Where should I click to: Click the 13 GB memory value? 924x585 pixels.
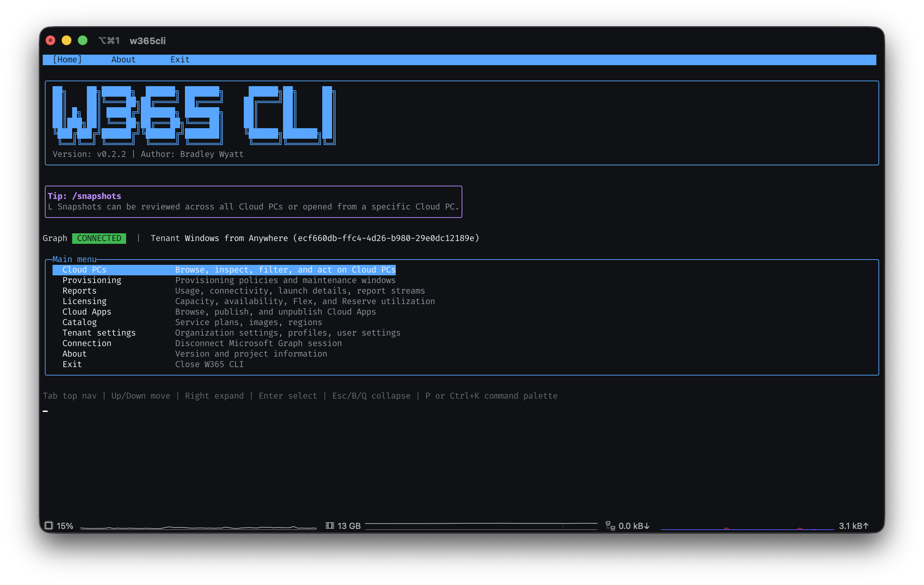(349, 526)
